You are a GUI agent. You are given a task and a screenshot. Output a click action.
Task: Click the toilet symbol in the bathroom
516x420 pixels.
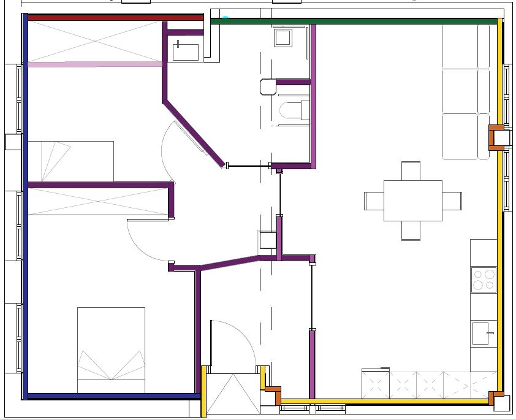[x=293, y=110]
